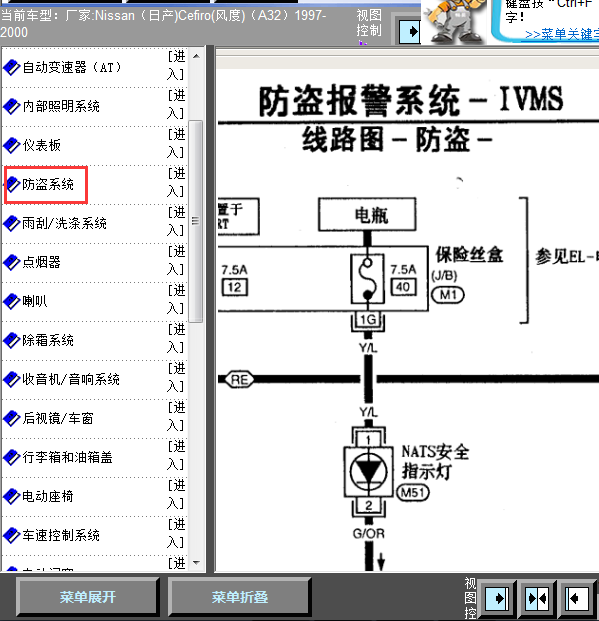Click the 菜单展开 button

[x=88, y=597]
